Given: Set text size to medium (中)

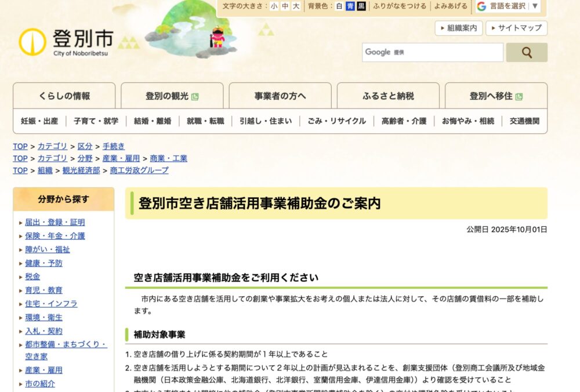Looking at the screenshot, I should (285, 6).
